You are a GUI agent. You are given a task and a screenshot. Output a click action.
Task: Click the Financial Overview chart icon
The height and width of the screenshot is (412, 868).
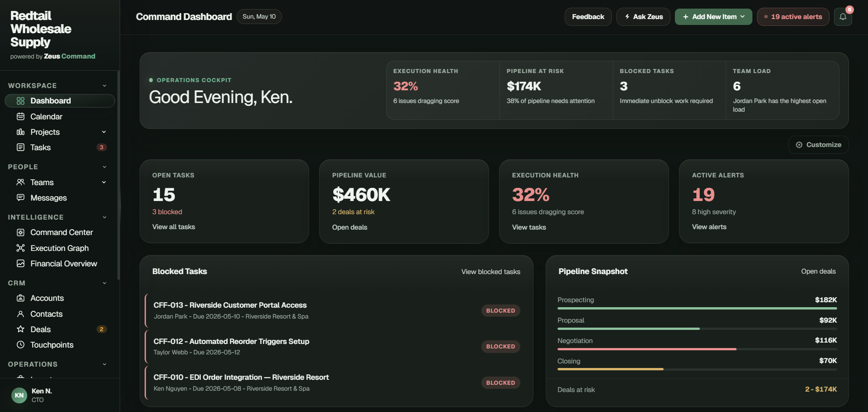click(x=20, y=264)
